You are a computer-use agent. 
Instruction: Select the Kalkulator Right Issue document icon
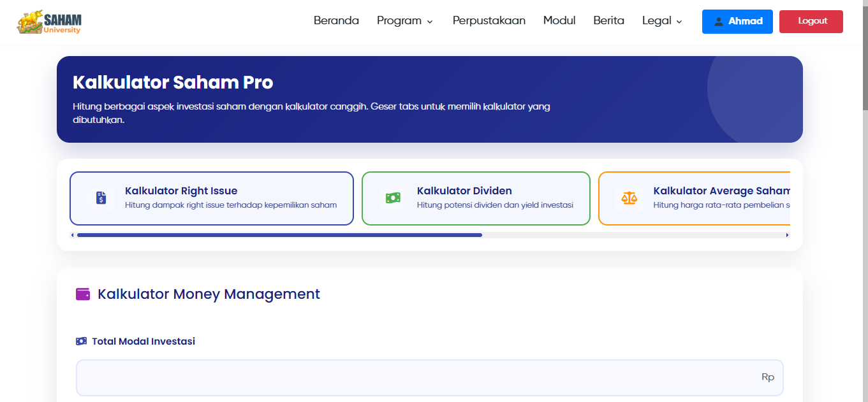pyautogui.click(x=101, y=198)
